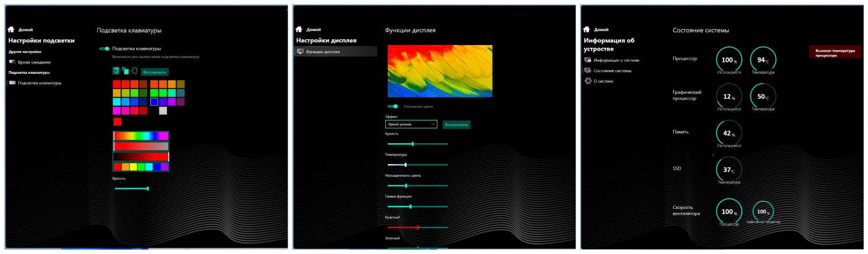Click the 'Температура' slider
The image size is (868, 254).
point(418,164)
